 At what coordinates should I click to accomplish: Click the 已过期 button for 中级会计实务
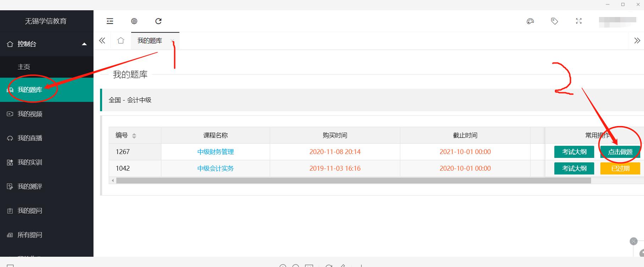pos(620,169)
